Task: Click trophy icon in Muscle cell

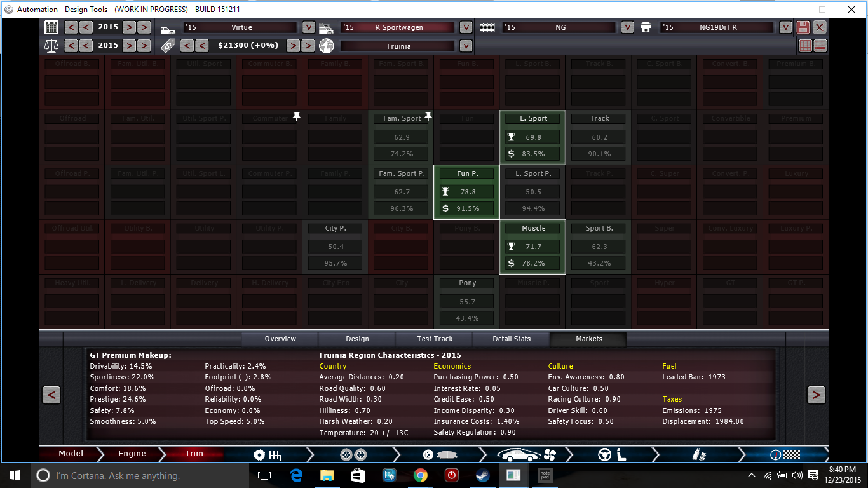Action: 511,247
